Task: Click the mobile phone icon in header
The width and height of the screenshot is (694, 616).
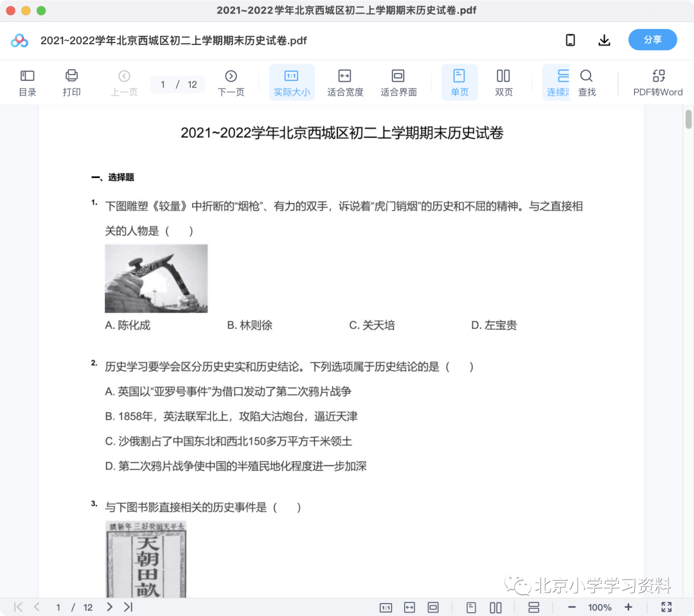Action: click(x=571, y=40)
